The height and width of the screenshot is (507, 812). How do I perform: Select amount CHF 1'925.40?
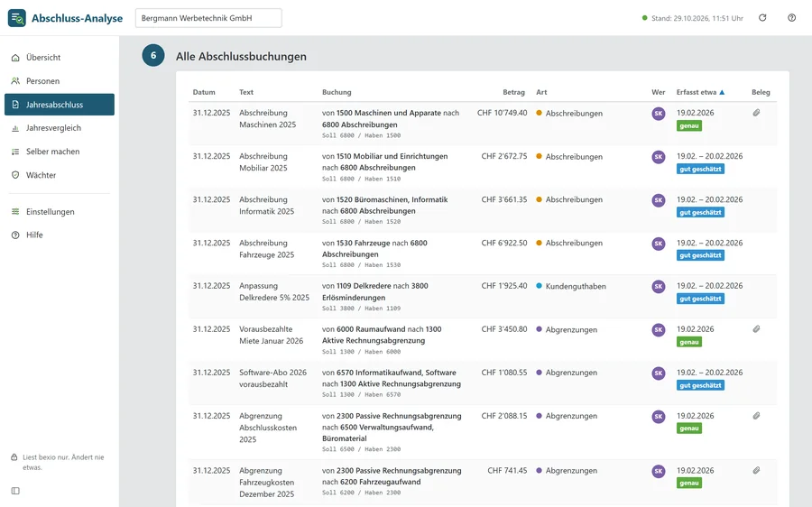[503, 286]
